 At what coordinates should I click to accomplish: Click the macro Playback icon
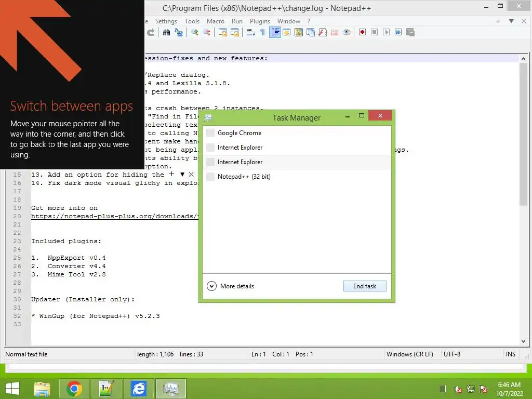coord(386,32)
